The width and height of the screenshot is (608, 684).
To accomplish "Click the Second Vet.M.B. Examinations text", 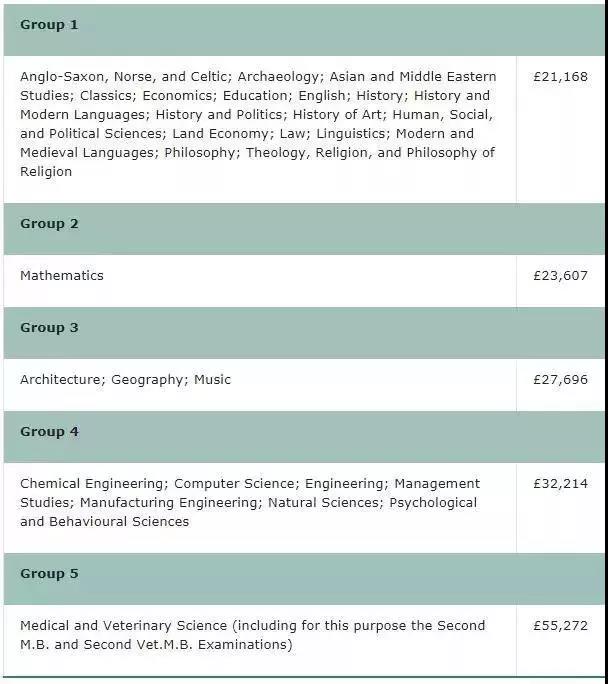I will [188, 645].
